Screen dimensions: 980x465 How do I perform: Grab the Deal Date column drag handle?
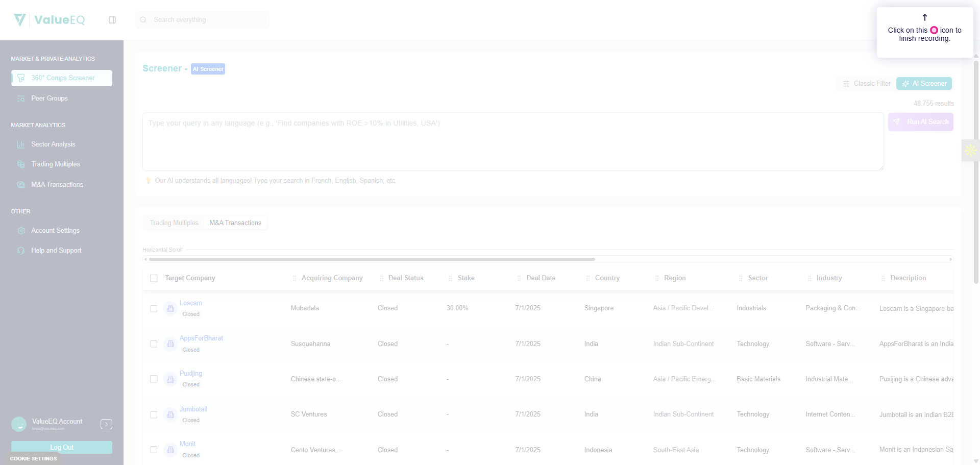[x=519, y=278]
